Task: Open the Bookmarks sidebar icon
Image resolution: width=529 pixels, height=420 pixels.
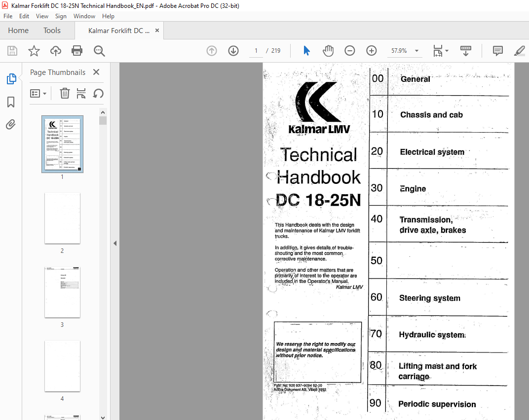Action: tap(11, 102)
